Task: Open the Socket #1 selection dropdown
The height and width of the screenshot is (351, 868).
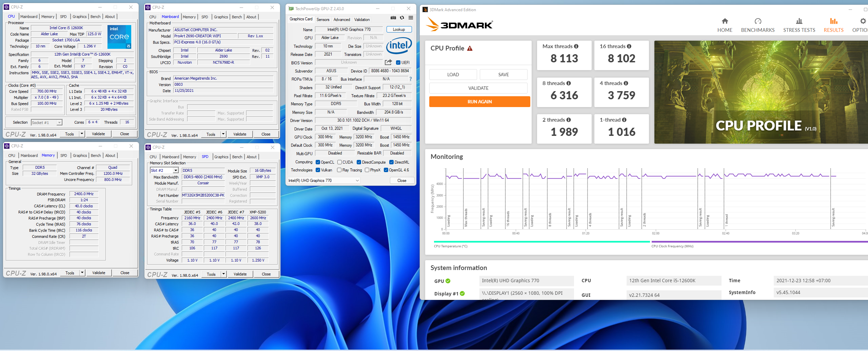Action: click(59, 123)
